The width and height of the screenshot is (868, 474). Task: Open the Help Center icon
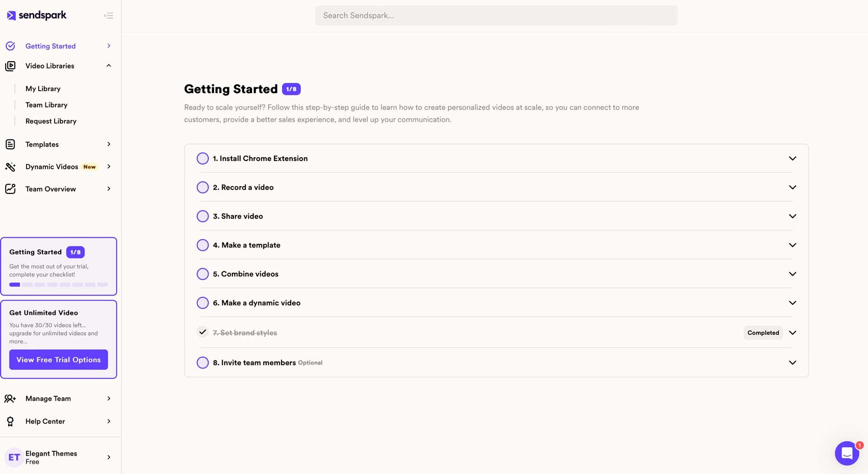11,421
